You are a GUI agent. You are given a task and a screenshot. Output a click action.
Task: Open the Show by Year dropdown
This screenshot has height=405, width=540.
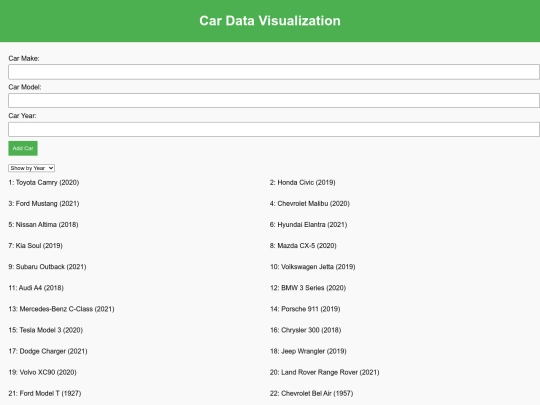[x=31, y=168]
